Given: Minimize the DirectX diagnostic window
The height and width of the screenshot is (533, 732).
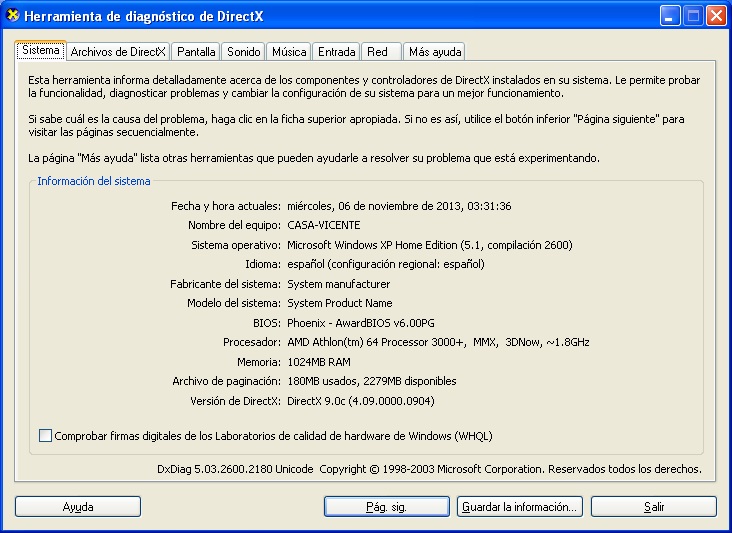Looking at the screenshot, I should pos(670,16).
